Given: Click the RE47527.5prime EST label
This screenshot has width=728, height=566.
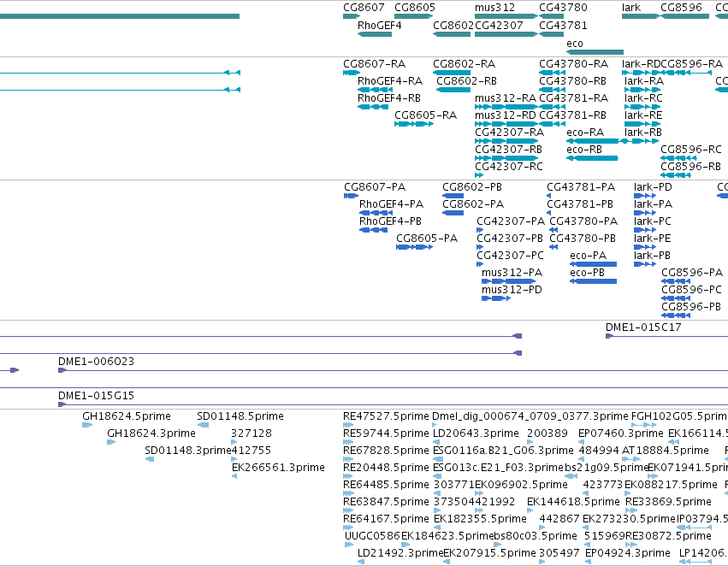Looking at the screenshot, I should [386, 416].
